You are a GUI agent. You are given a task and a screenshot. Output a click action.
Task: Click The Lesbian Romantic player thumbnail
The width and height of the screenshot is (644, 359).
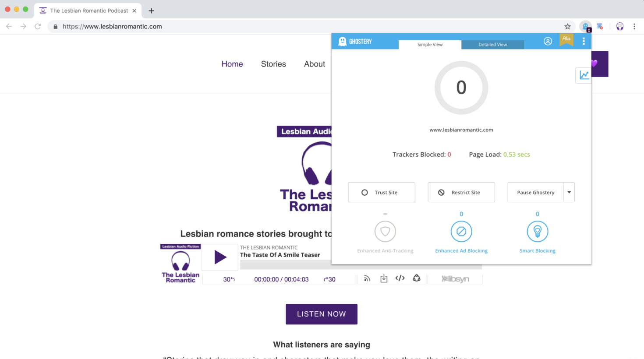(x=180, y=264)
